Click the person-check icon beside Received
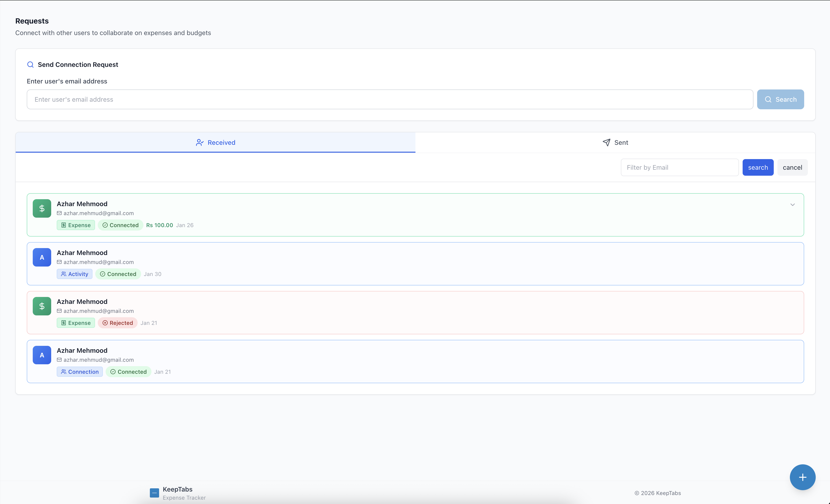Image resolution: width=830 pixels, height=504 pixels. tap(199, 142)
